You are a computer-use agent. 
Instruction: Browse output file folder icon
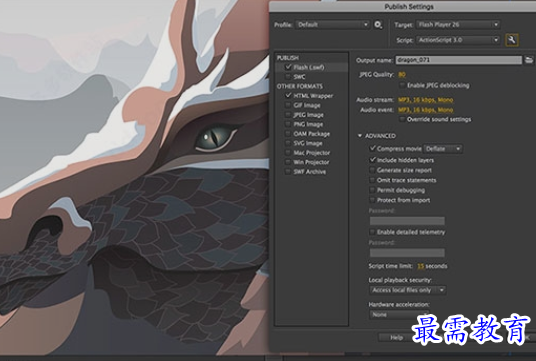point(529,60)
